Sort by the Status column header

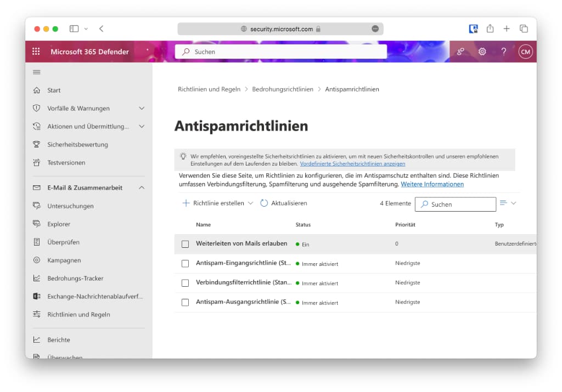[303, 224]
